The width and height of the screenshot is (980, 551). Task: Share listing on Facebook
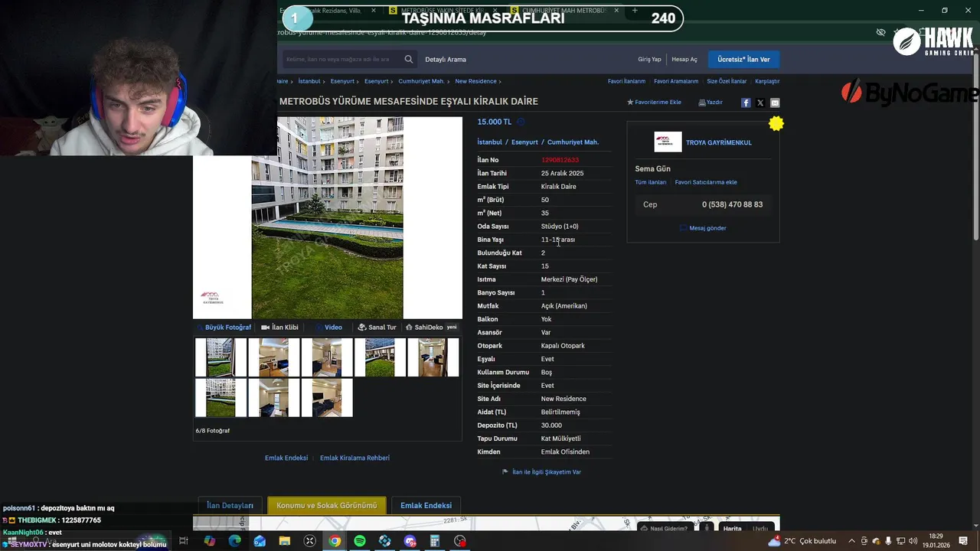(746, 103)
